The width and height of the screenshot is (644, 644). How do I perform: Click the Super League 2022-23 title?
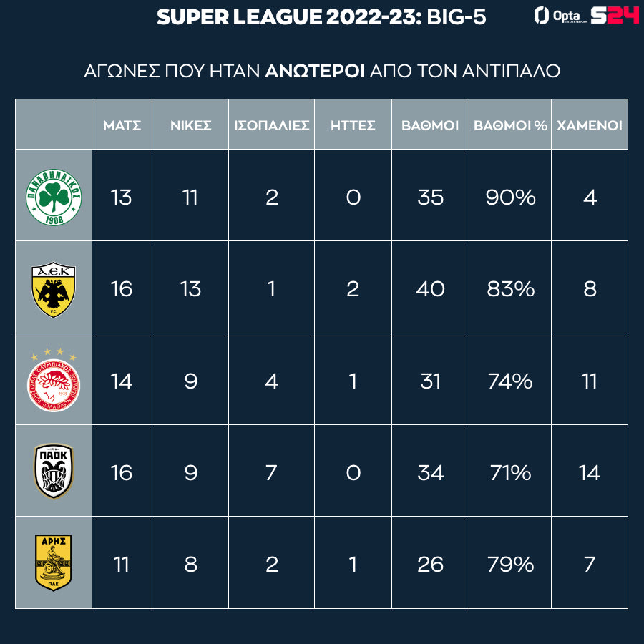(x=321, y=17)
